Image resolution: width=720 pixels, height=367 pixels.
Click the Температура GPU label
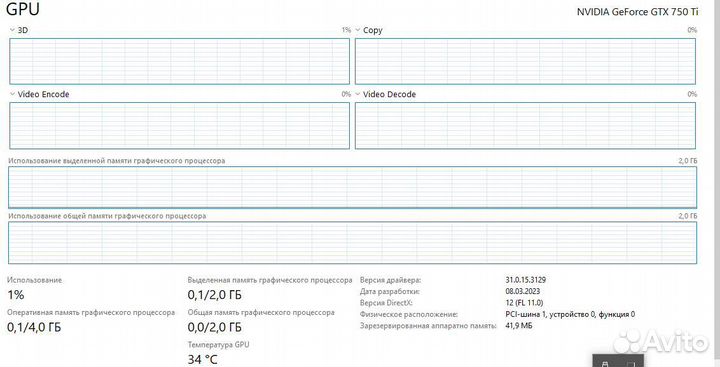click(219, 344)
